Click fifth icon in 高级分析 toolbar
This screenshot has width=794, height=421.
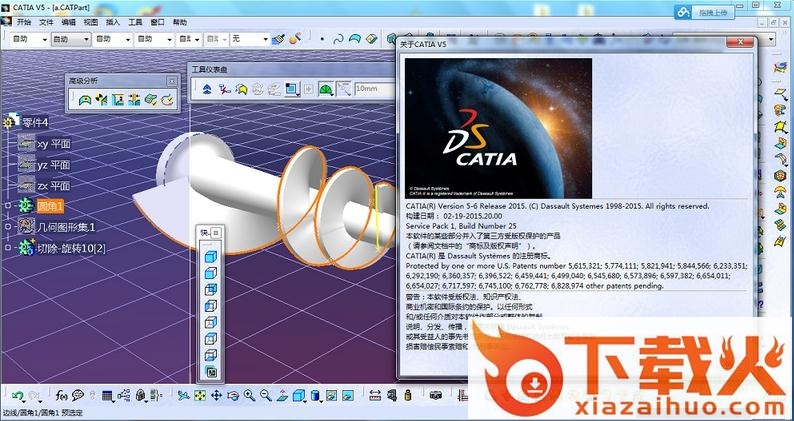click(151, 100)
